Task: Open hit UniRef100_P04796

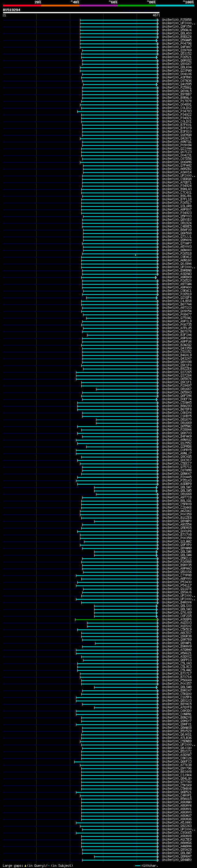Action: (176, 43)
